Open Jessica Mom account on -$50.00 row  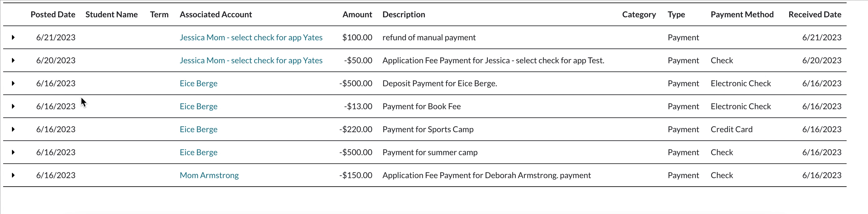coord(251,60)
